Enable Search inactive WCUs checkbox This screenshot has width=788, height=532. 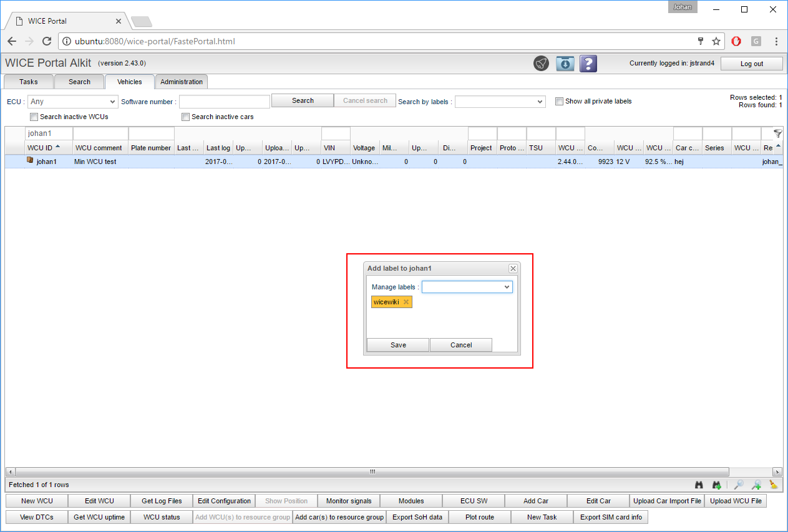click(x=34, y=117)
